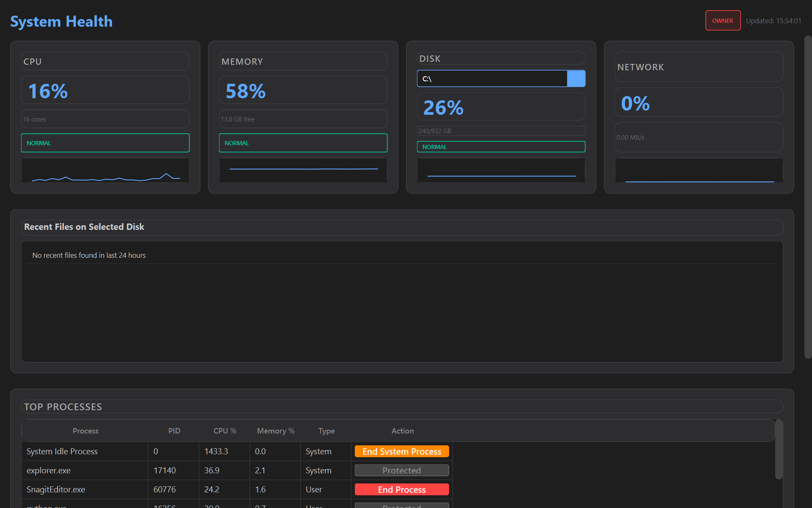The image size is (812, 508).
Task: Click End System Process for Idle Process
Action: tap(401, 451)
